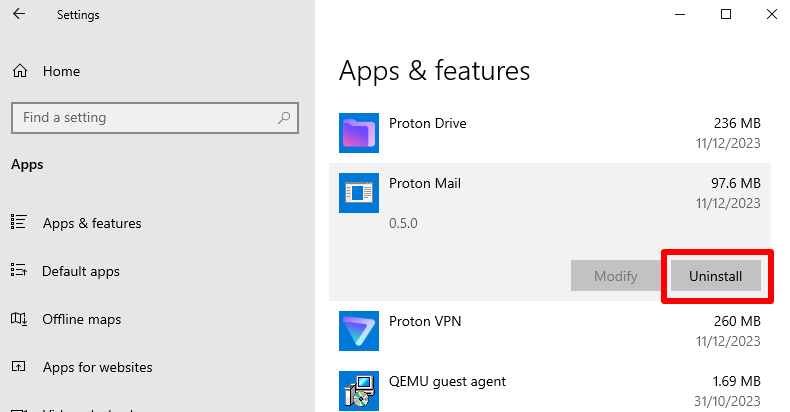Screen dimensions: 790x412
Task: Click the Offline maps map icon
Action: coord(19,318)
